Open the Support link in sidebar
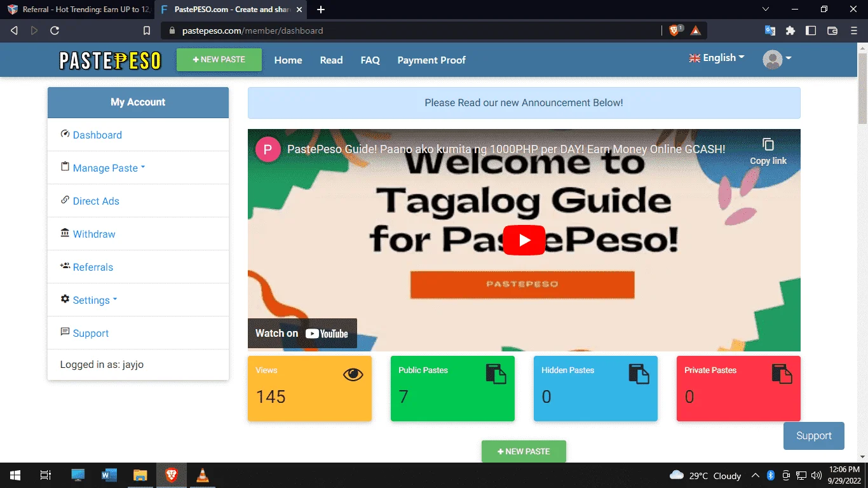 click(91, 333)
